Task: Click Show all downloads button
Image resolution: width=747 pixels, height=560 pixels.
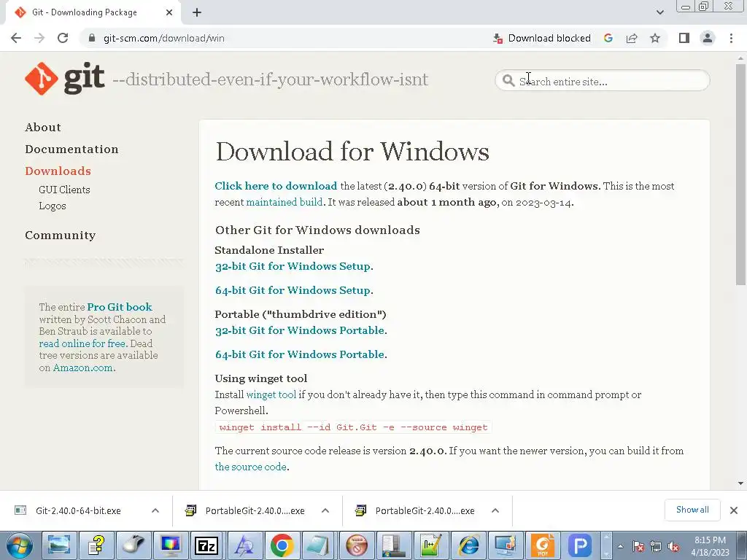Action: tap(692, 510)
